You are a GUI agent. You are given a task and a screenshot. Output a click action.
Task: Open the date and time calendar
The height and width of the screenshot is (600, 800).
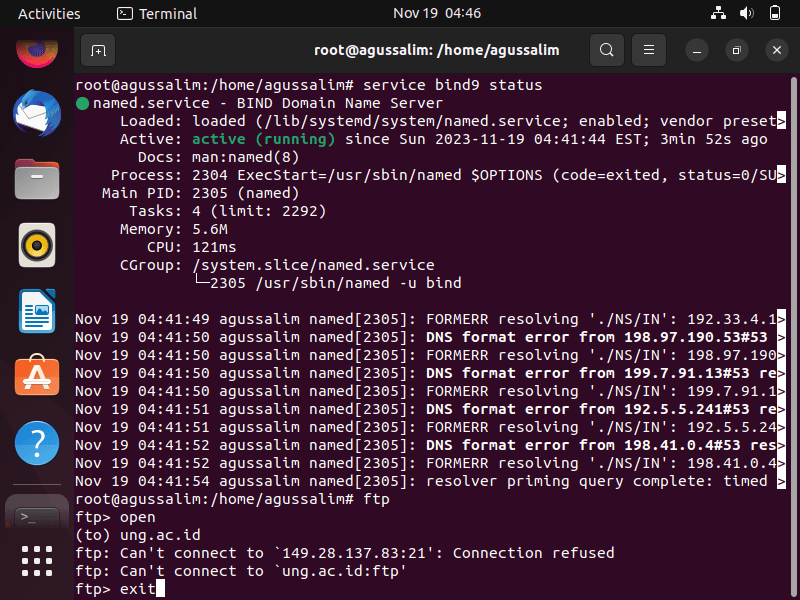(x=437, y=13)
